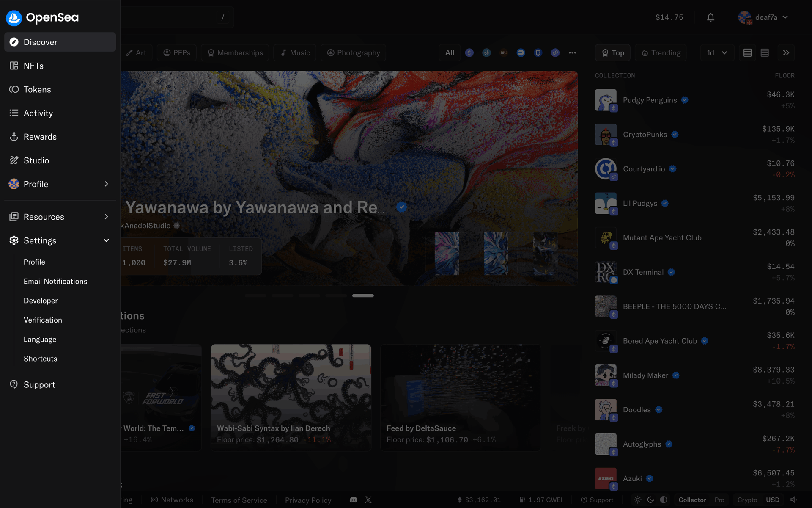Select the compact table view icon
Viewport: 812px width, 508px height.
point(765,53)
